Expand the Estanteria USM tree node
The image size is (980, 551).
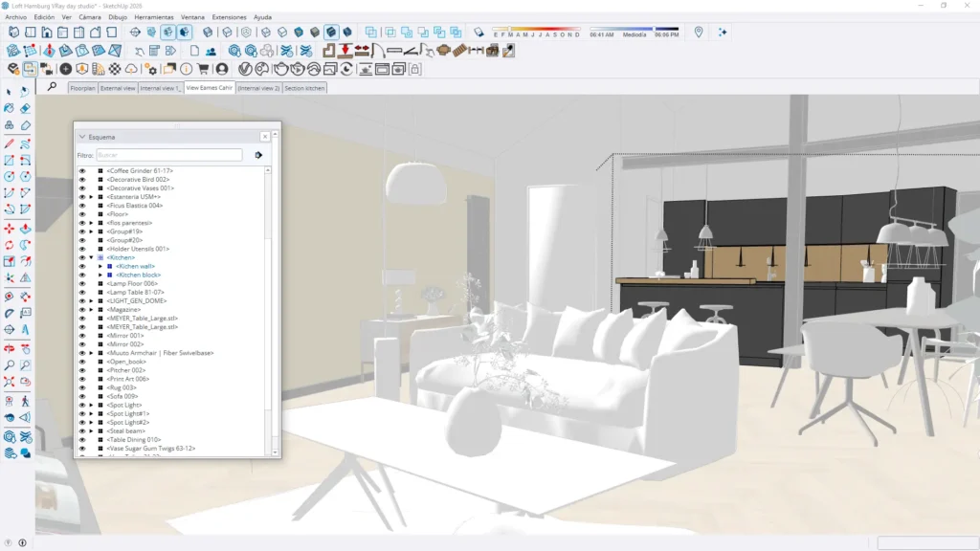(x=91, y=197)
